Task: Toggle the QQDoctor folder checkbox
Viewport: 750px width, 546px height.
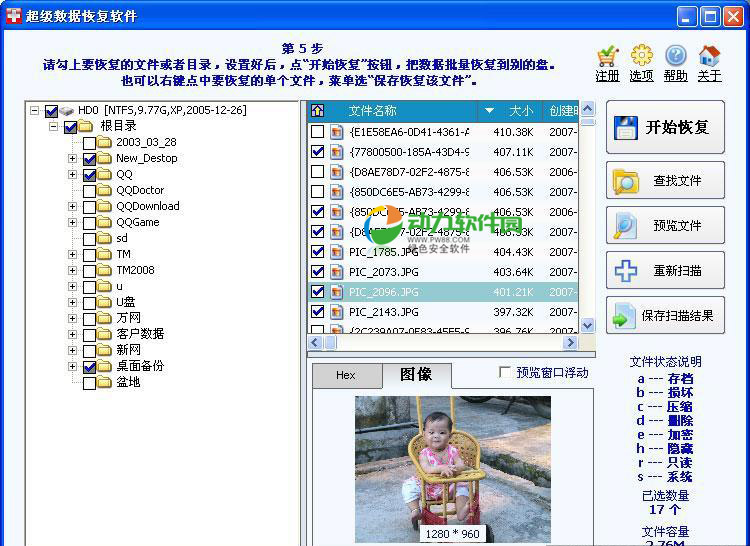Action: coord(90,190)
